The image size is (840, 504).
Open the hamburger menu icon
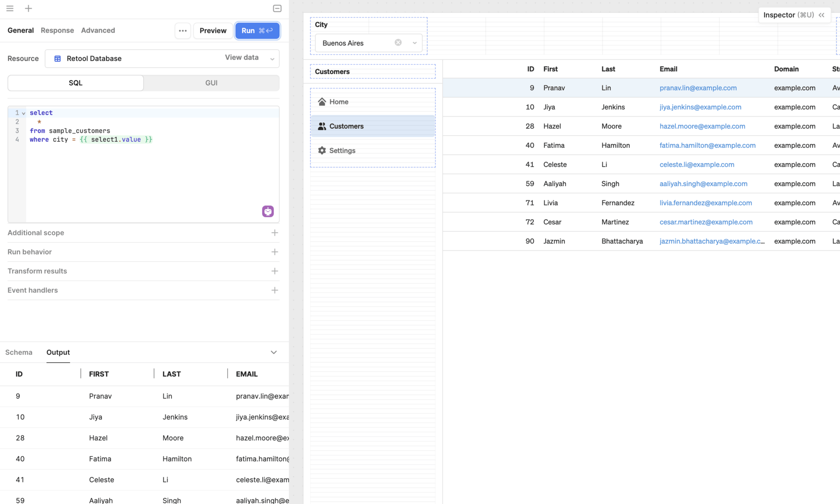10,8
